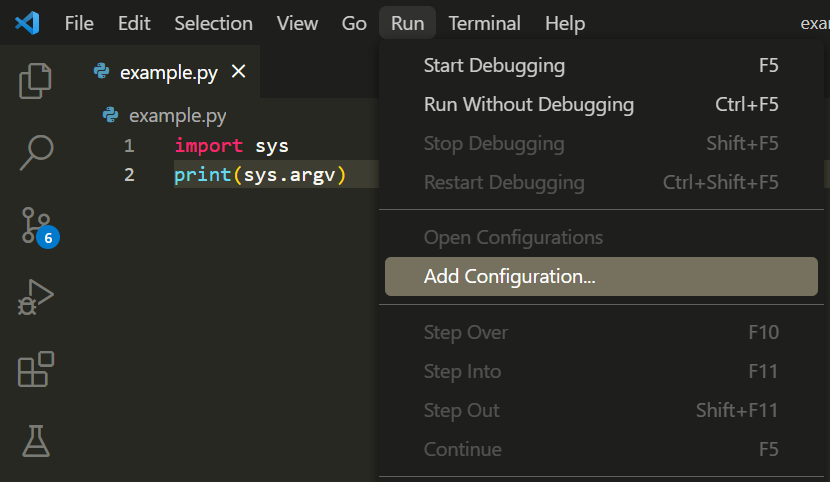Open the File menu
The image size is (830, 482).
coord(79,23)
